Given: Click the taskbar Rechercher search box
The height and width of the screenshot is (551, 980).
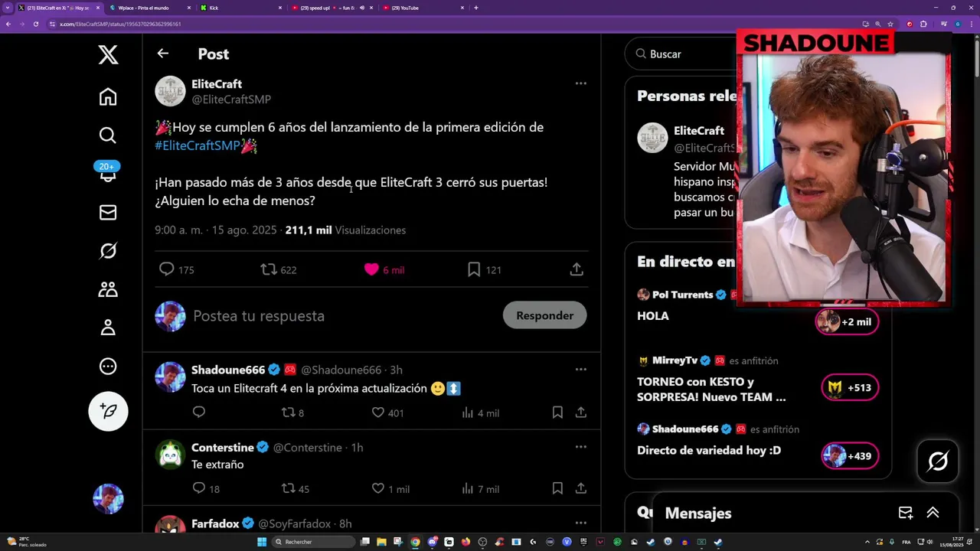Looking at the screenshot, I should [x=313, y=542].
